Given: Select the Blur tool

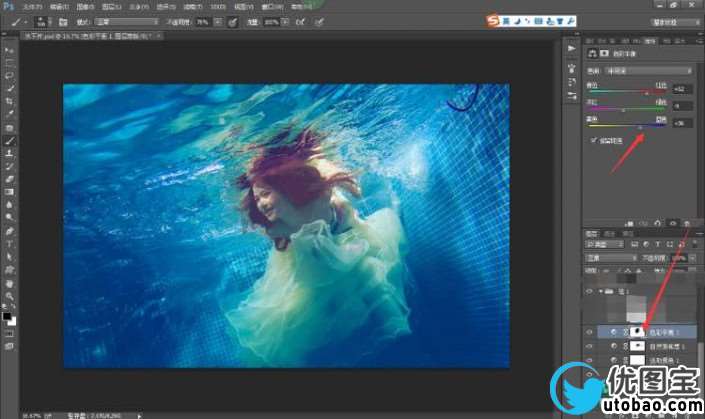Looking at the screenshot, I should click(9, 205).
